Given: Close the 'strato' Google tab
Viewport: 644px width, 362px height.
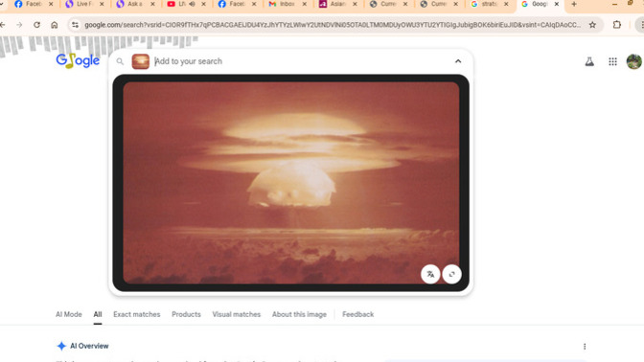Looking at the screenshot, I should coord(506,4).
